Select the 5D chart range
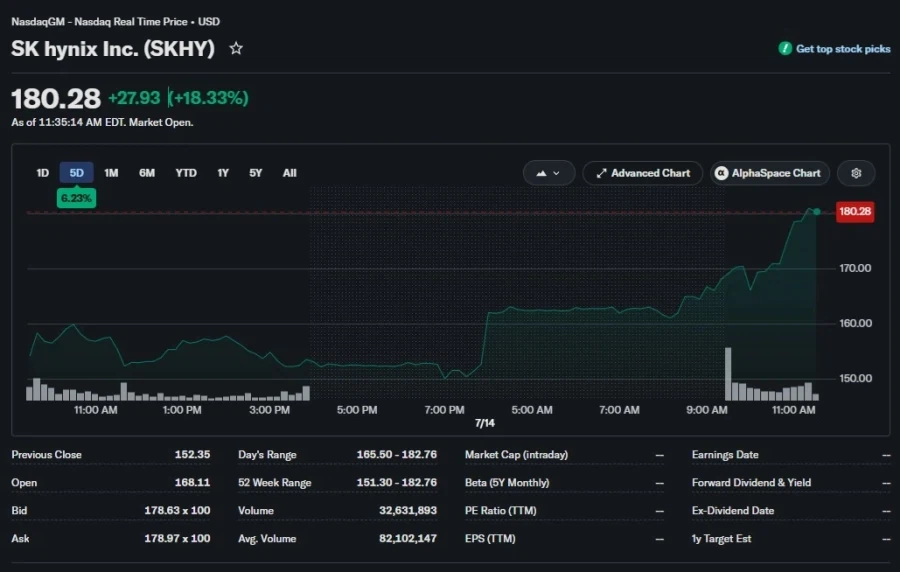 pyautogui.click(x=76, y=173)
